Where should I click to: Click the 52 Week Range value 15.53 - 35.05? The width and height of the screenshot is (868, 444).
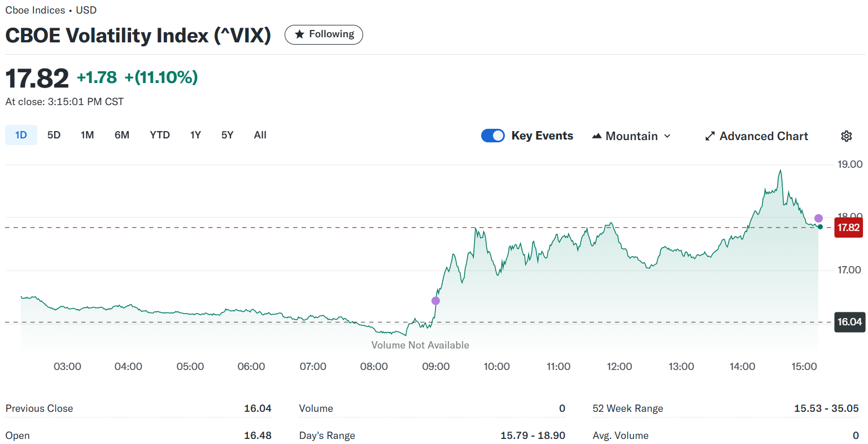pyautogui.click(x=826, y=408)
